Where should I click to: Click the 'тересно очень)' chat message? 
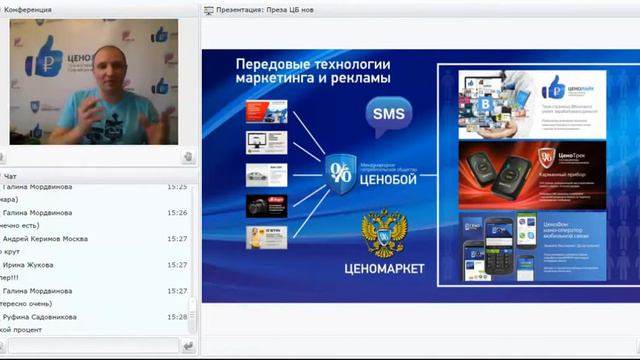(x=26, y=304)
